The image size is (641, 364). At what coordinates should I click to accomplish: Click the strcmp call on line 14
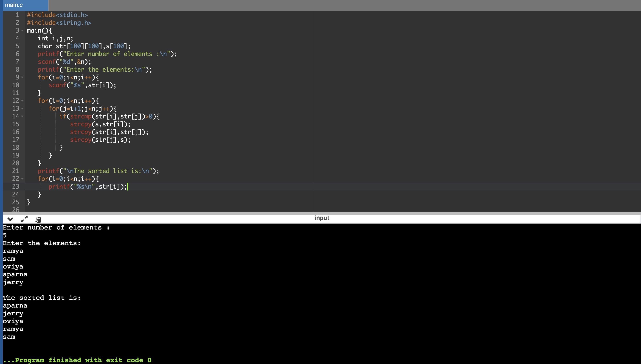81,117
